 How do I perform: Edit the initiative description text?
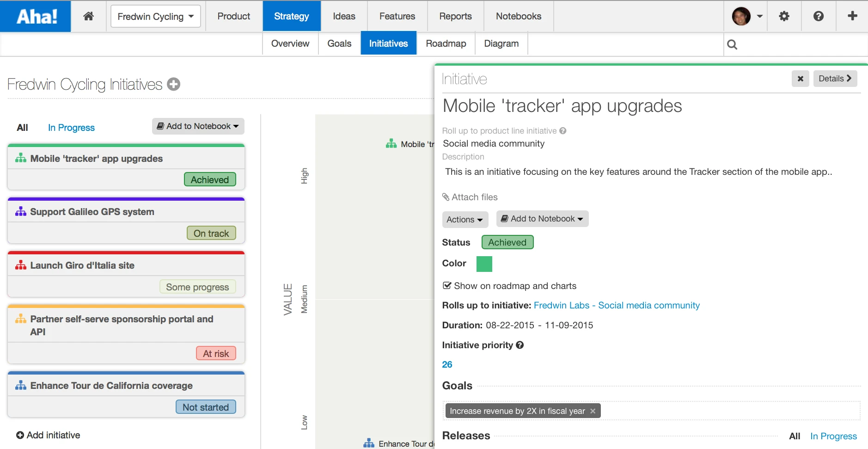(638, 172)
